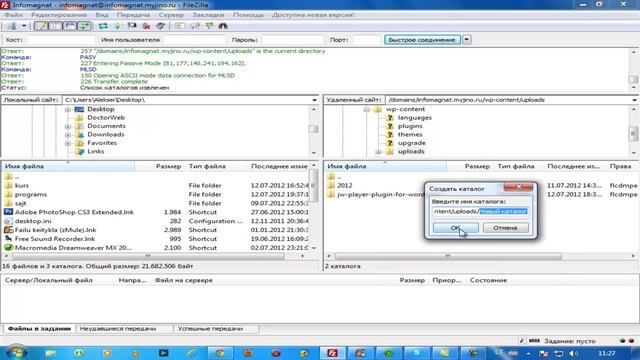Click the Free Sound Recorder file icon
The height and width of the screenshot is (360, 640).
8,238
